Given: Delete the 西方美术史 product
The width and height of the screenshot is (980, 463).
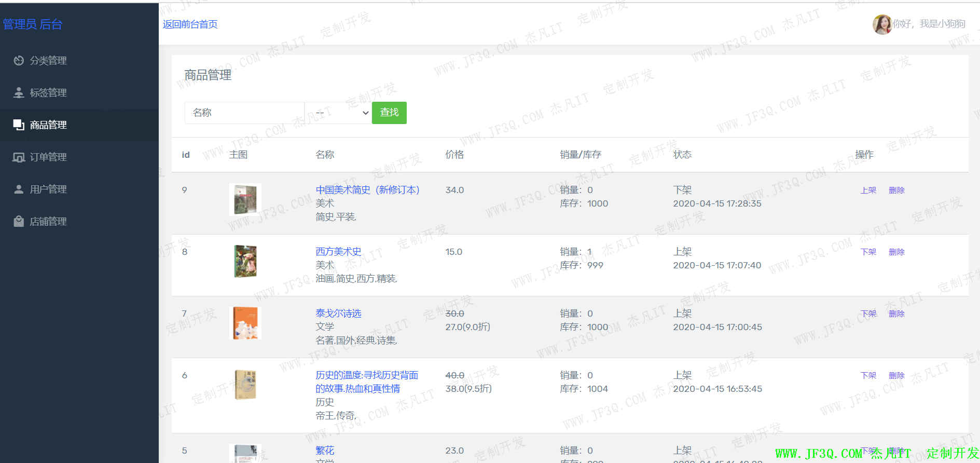Looking at the screenshot, I should coord(896,252).
